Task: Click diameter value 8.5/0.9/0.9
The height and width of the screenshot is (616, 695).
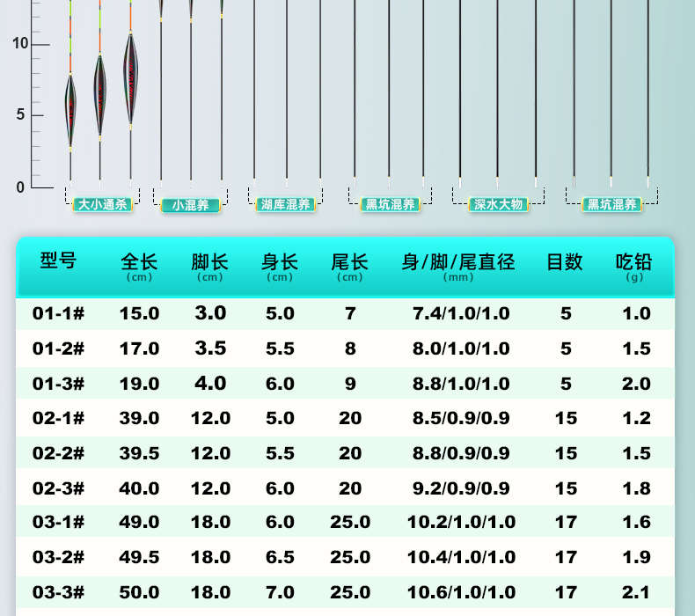Action: click(x=461, y=418)
